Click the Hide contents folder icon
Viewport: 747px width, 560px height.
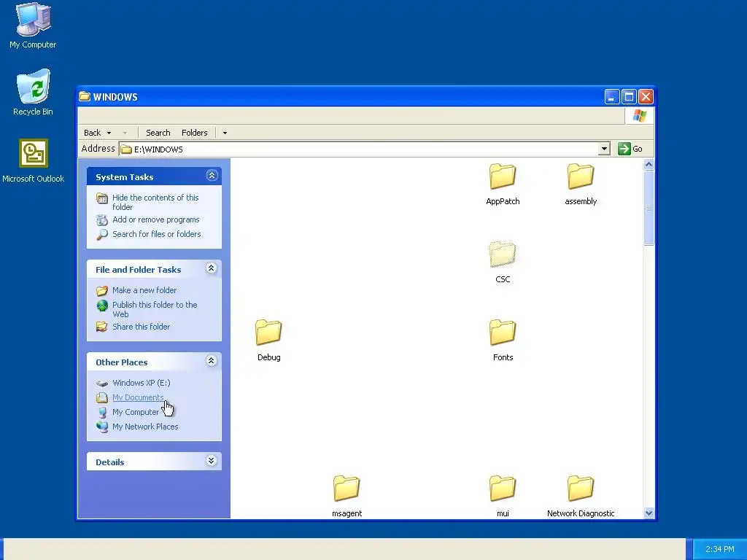pos(102,198)
